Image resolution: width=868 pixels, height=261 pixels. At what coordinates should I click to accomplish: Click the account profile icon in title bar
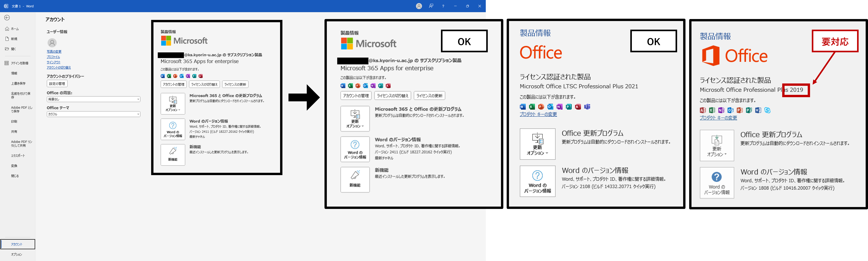419,6
